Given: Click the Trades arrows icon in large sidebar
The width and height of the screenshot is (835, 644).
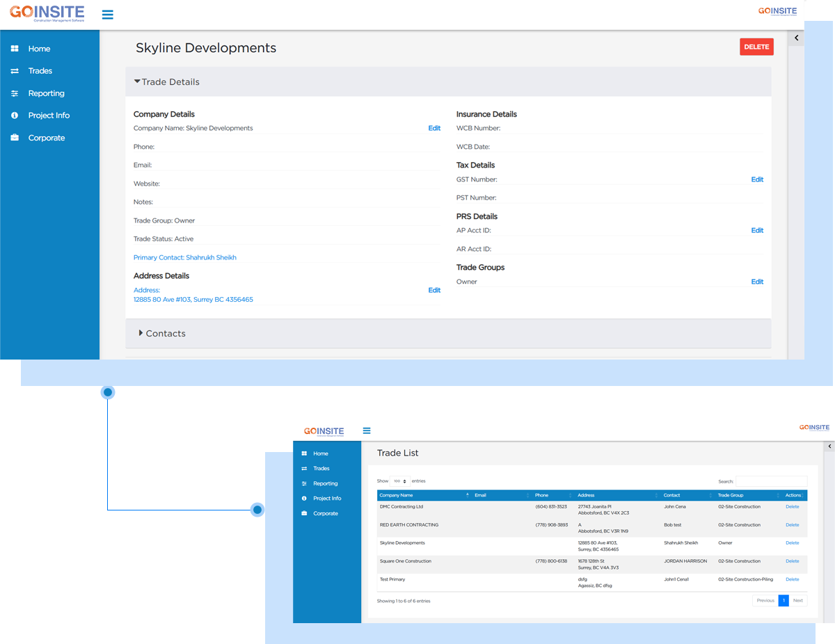Looking at the screenshot, I should [x=15, y=71].
